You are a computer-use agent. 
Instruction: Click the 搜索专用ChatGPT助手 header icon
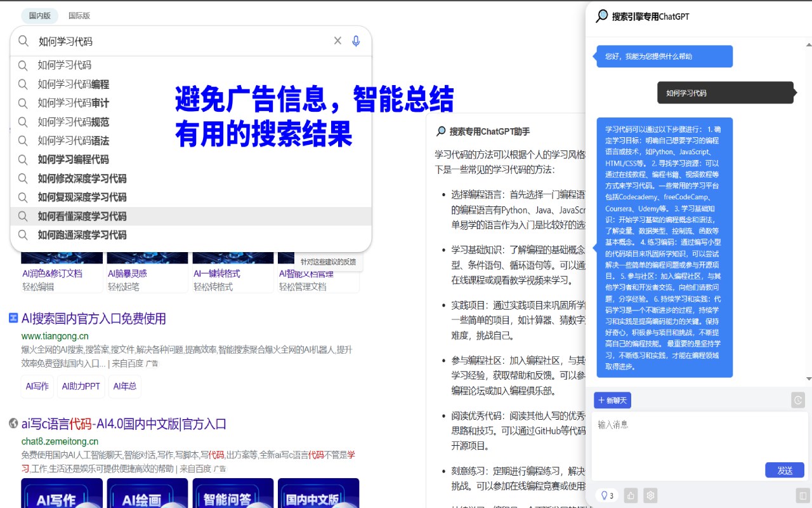[x=441, y=131]
